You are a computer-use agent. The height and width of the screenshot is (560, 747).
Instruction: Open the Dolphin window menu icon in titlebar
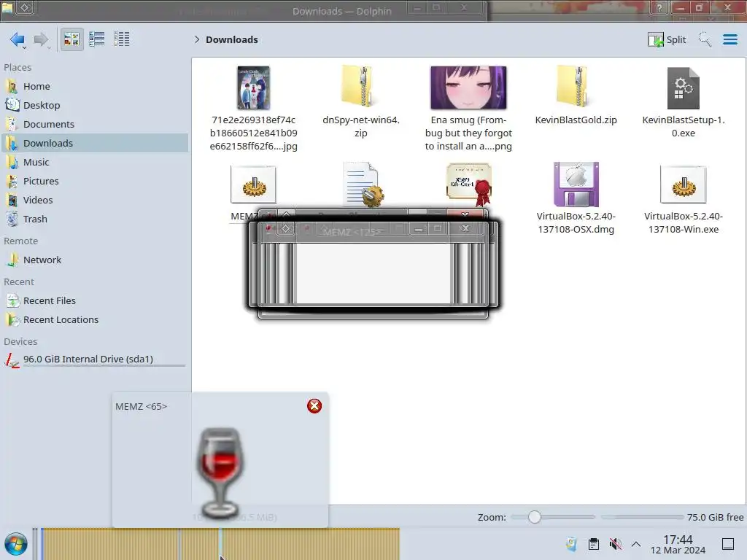pyautogui.click(x=7, y=7)
